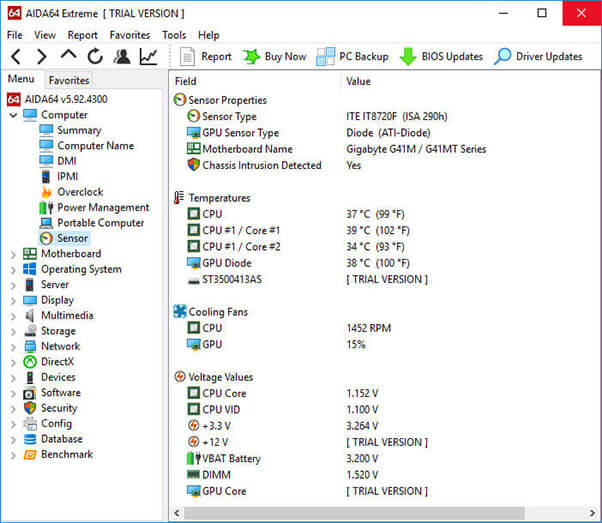This screenshot has height=523, width=602.
Task: Click the Chassis Intrusion Detected shield icon
Action: 194,165
